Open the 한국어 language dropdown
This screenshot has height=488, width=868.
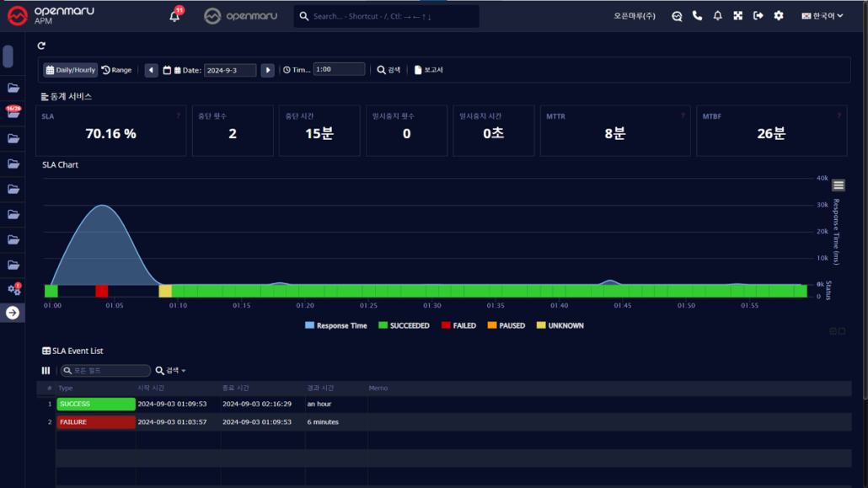coord(822,16)
